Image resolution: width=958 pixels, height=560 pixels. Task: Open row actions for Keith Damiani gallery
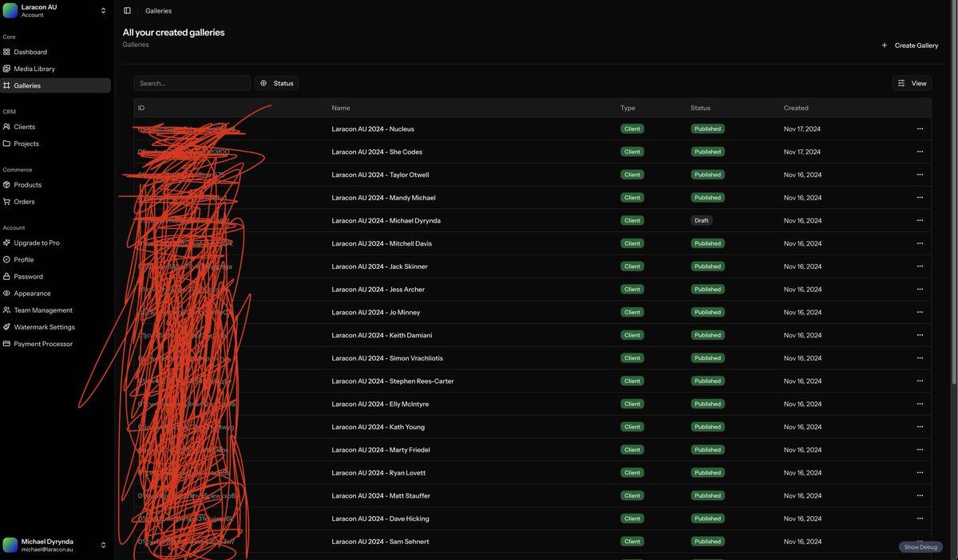[920, 335]
